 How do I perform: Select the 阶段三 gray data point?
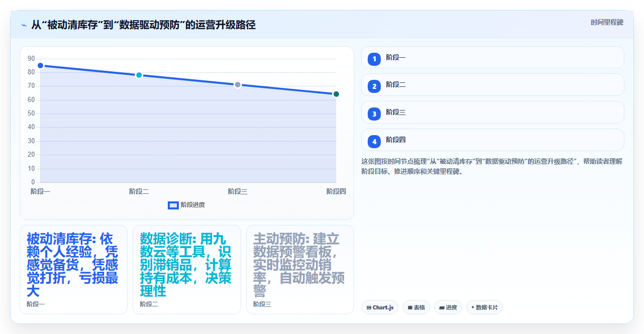[x=238, y=85]
